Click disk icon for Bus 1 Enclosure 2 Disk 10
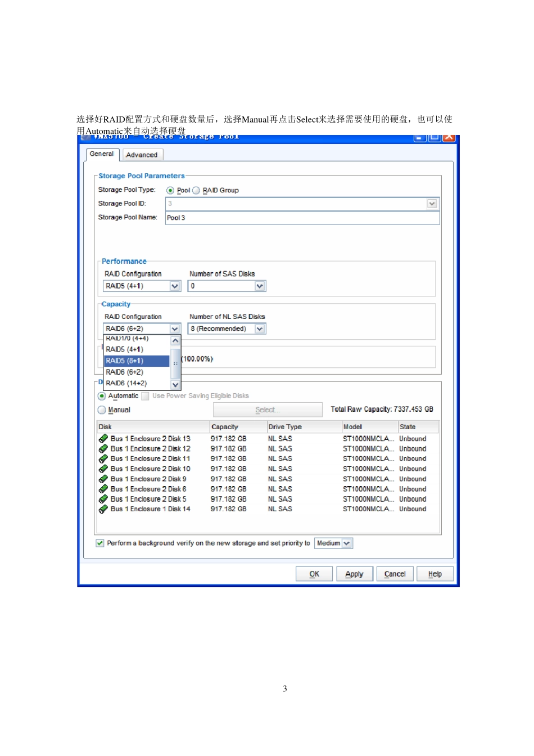The height and width of the screenshot is (756, 534). pos(103,469)
